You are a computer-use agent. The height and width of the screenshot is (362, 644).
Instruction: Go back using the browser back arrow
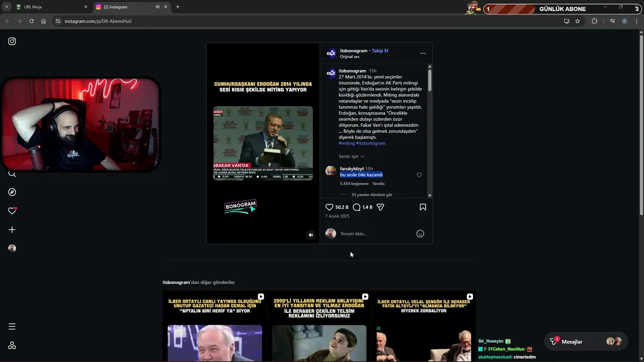point(7,21)
